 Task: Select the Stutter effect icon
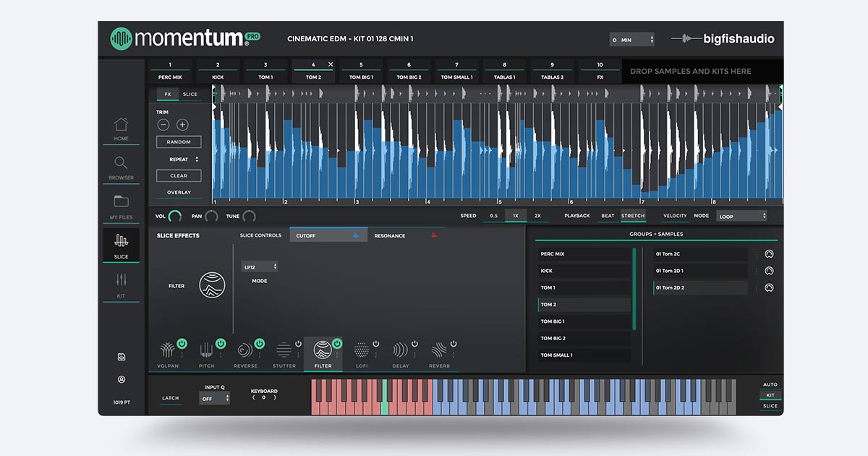284,350
